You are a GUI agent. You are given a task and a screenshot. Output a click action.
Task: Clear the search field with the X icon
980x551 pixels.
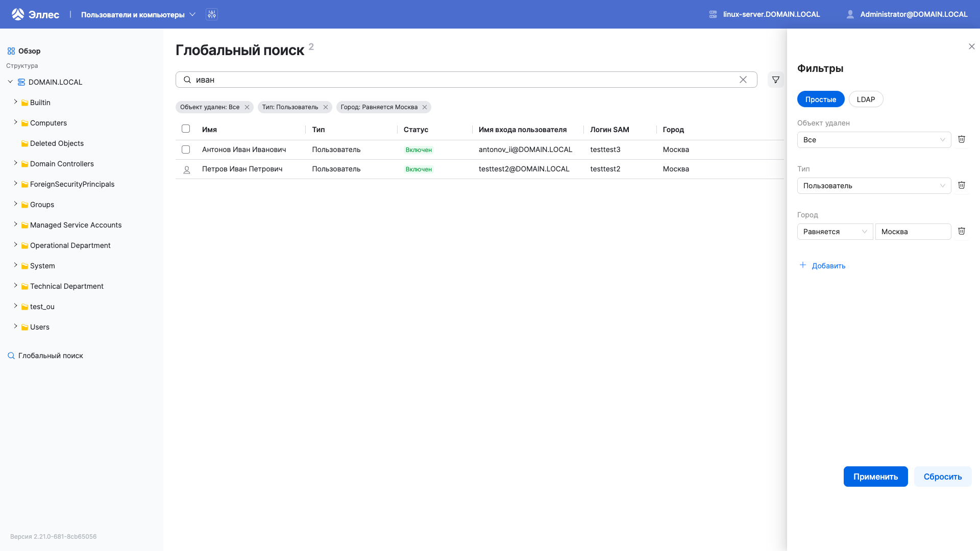pos(743,80)
